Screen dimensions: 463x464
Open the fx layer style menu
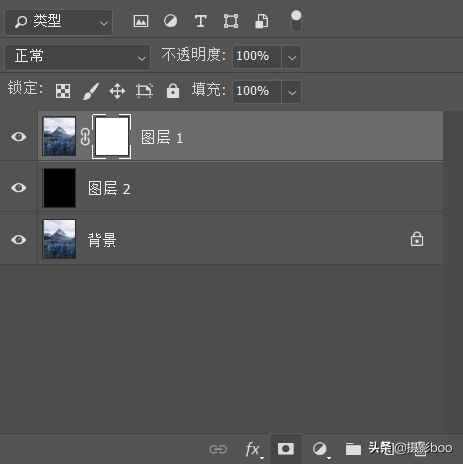[x=253, y=449]
